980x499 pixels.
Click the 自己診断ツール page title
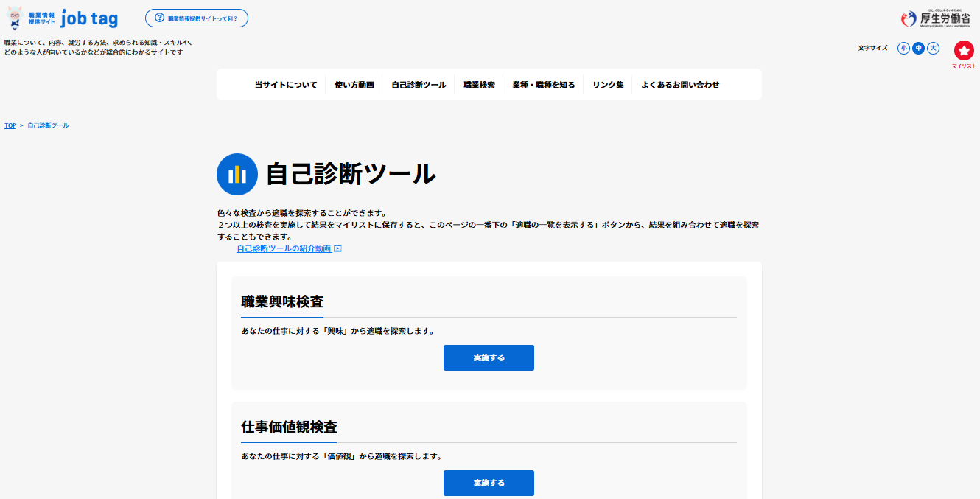tap(351, 174)
